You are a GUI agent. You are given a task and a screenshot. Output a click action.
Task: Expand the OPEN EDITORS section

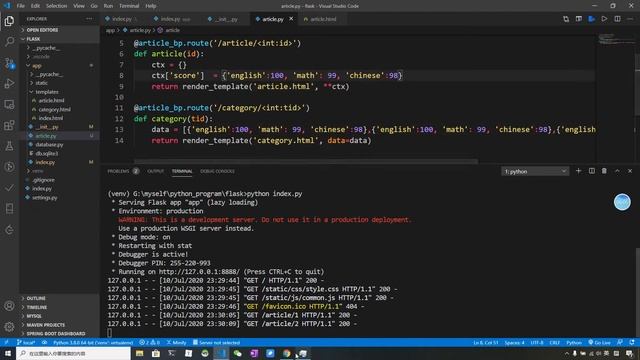[x=59, y=30]
